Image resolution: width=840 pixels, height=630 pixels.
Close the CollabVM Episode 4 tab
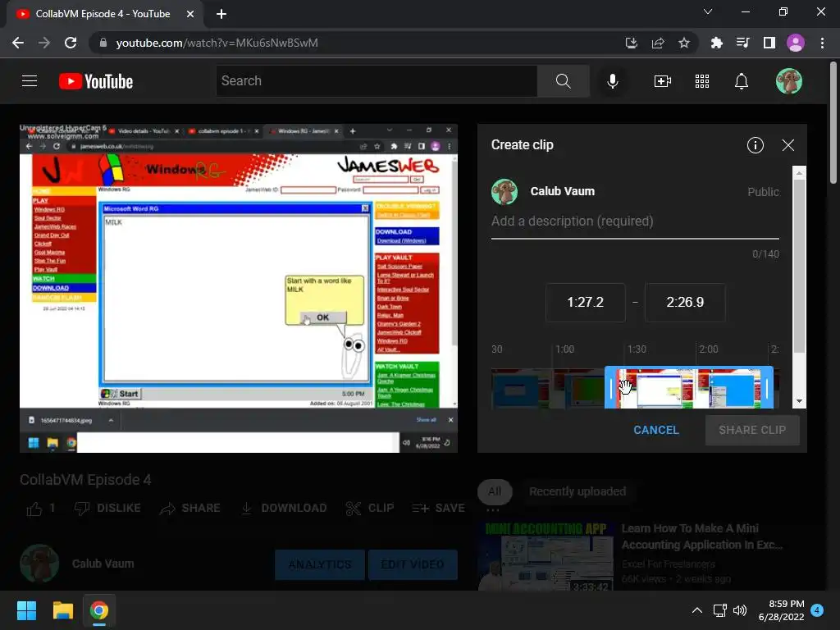tap(190, 14)
